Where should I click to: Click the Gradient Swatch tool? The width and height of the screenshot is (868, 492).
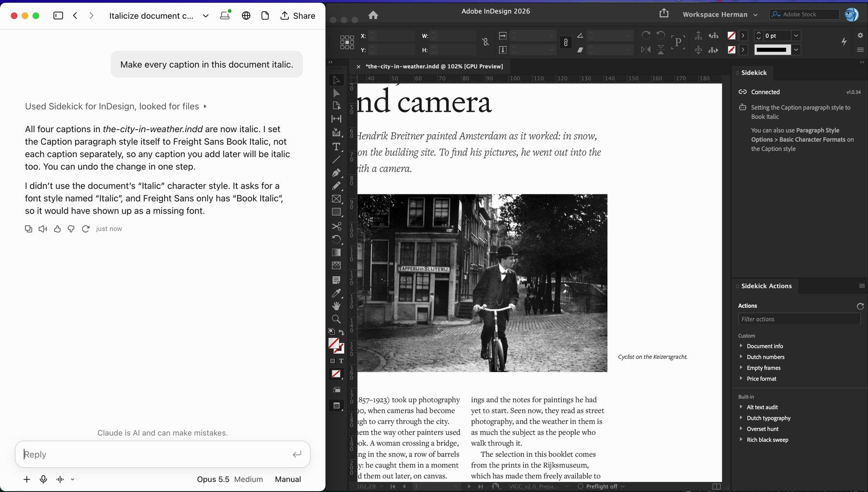click(336, 252)
